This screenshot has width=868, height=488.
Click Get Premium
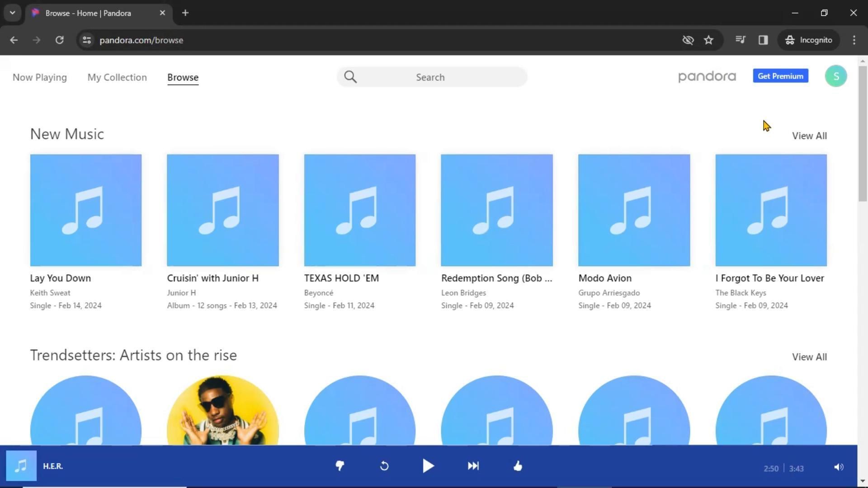(x=780, y=76)
